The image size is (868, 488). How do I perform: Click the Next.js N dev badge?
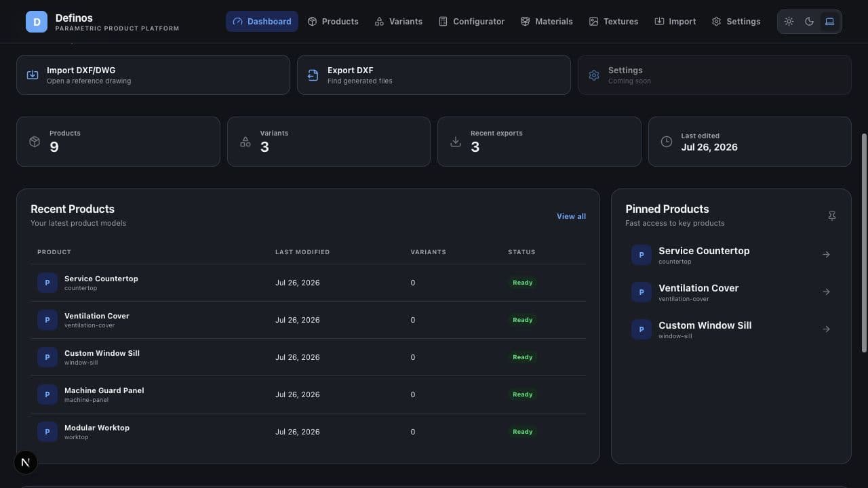point(26,462)
